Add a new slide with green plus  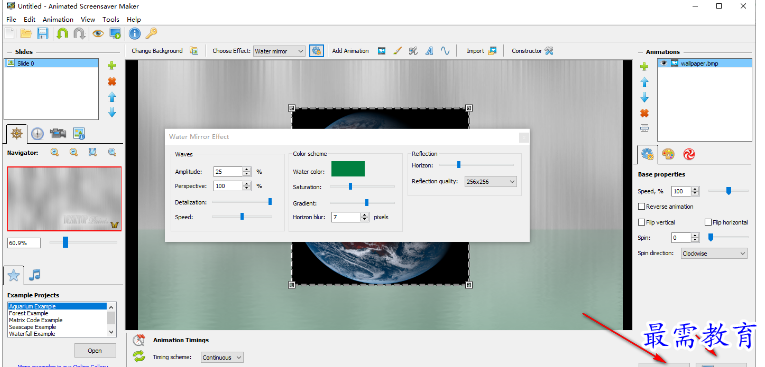112,65
